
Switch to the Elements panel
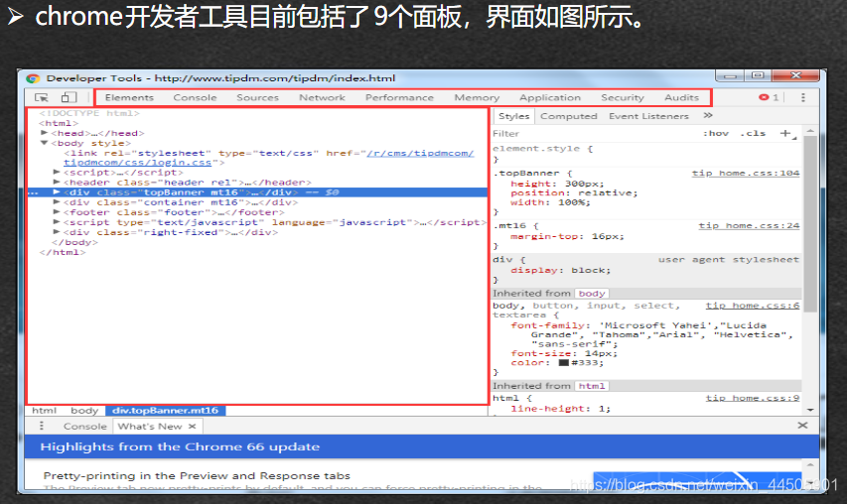[129, 97]
